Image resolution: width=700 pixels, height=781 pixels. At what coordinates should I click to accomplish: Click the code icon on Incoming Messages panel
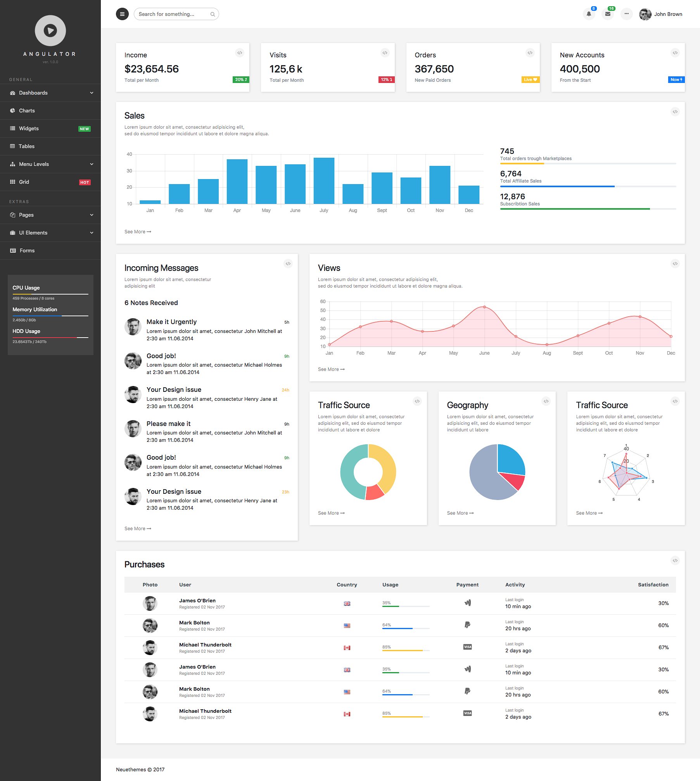pos(288,264)
